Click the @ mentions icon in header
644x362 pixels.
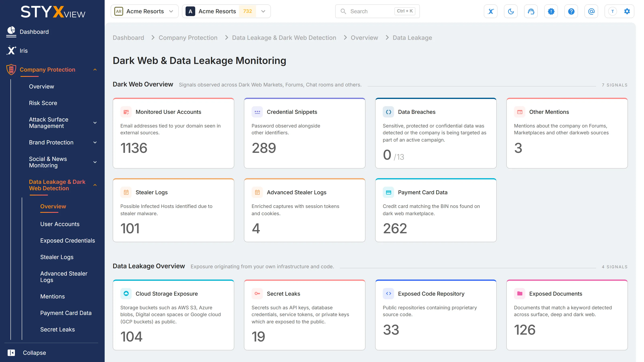click(x=591, y=11)
